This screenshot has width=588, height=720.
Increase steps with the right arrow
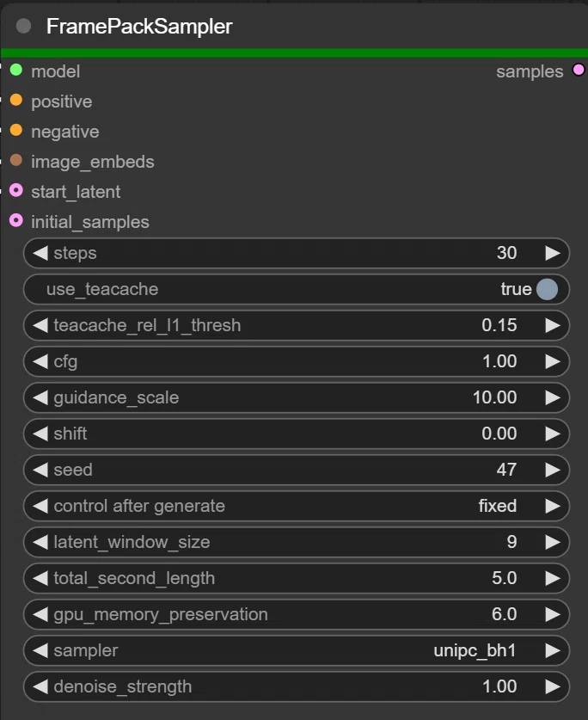[x=553, y=253]
